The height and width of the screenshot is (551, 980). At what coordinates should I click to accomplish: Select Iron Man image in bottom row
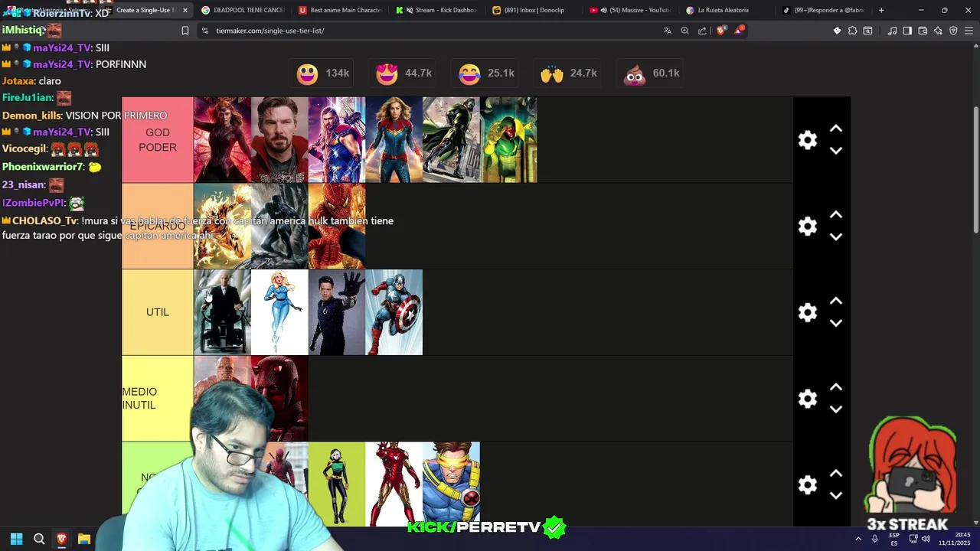point(394,484)
